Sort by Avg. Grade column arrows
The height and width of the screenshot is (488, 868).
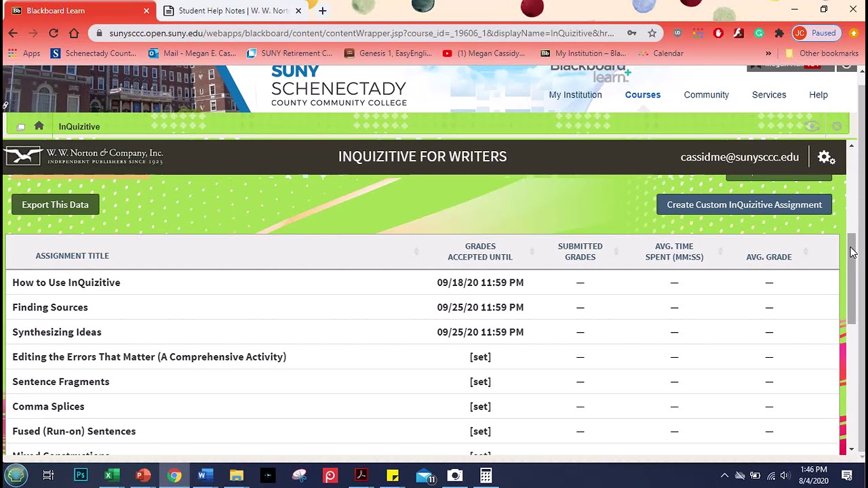[x=805, y=252]
